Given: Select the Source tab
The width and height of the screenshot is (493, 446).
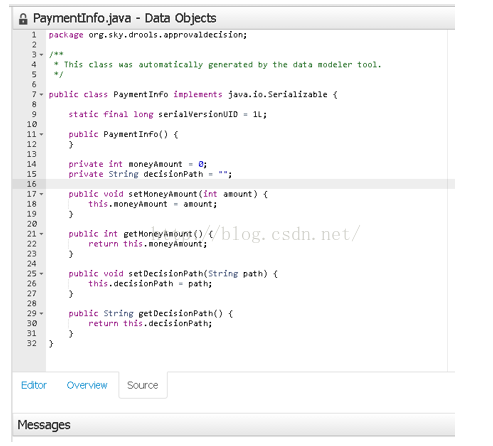Looking at the screenshot, I should pyautogui.click(x=143, y=385).
